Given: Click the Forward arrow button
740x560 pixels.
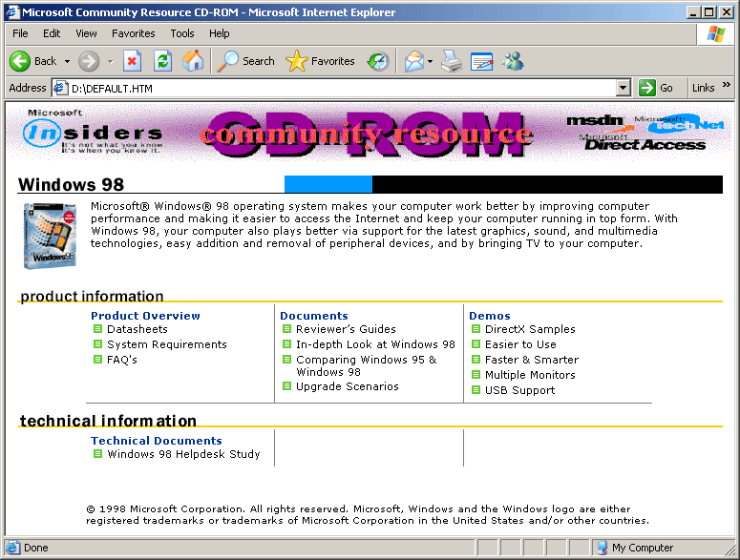Looking at the screenshot, I should click(89, 61).
